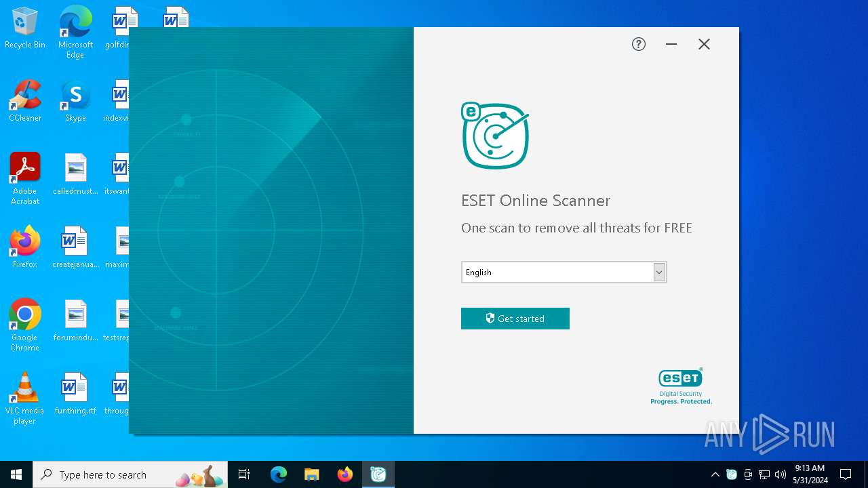Minimize the ESET Online Scanner window
Screen dimensions: 868x488
(x=671, y=44)
